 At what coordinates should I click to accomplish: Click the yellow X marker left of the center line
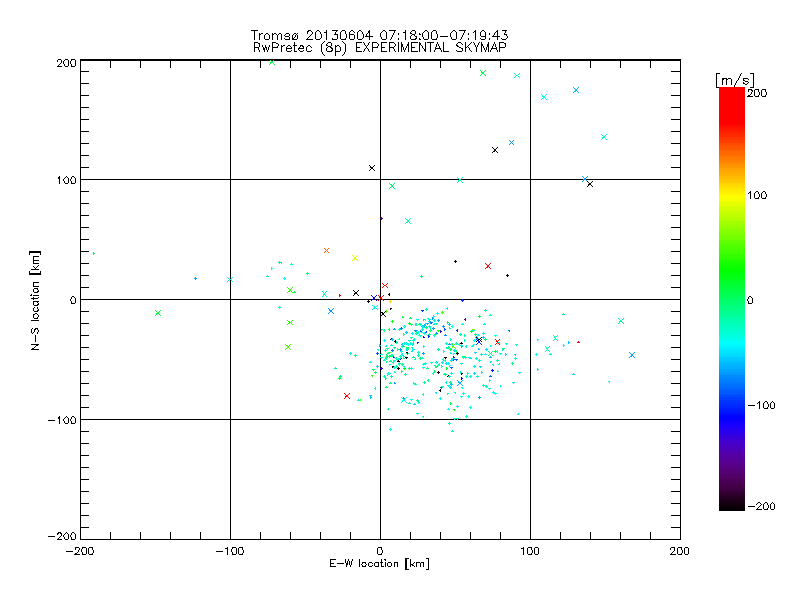(355, 258)
